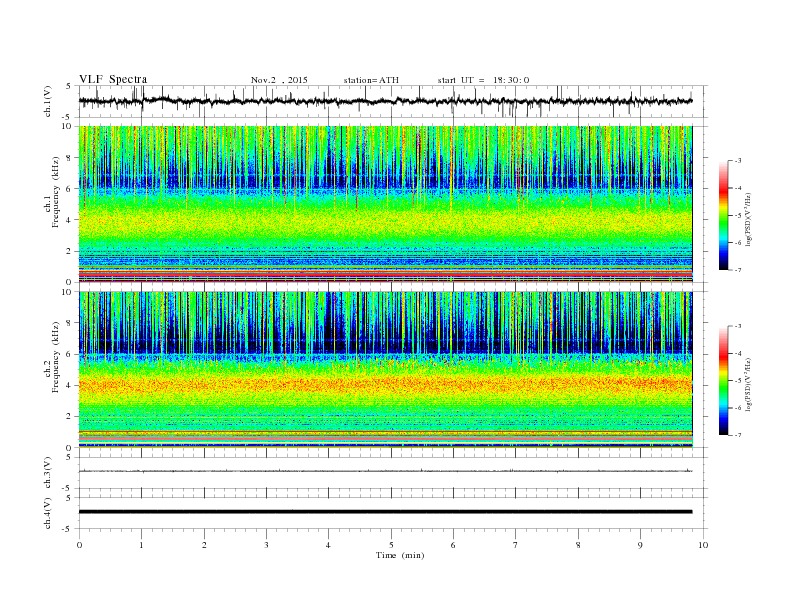Click time axis tick label '9'
The image size is (792, 612).
click(640, 545)
